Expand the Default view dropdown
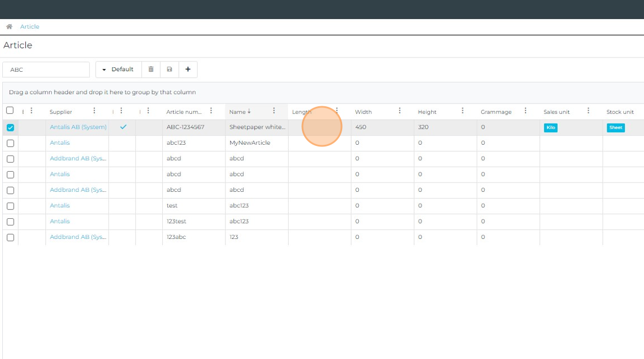 coord(118,70)
